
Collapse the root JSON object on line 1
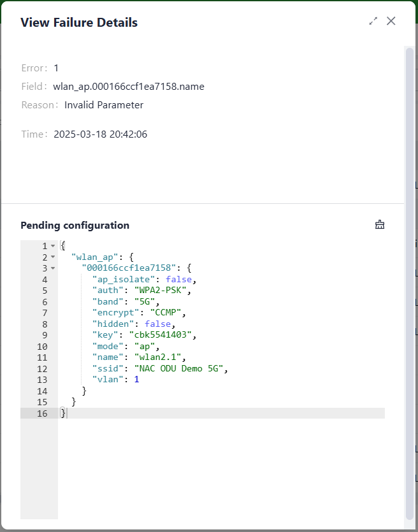pos(52,246)
